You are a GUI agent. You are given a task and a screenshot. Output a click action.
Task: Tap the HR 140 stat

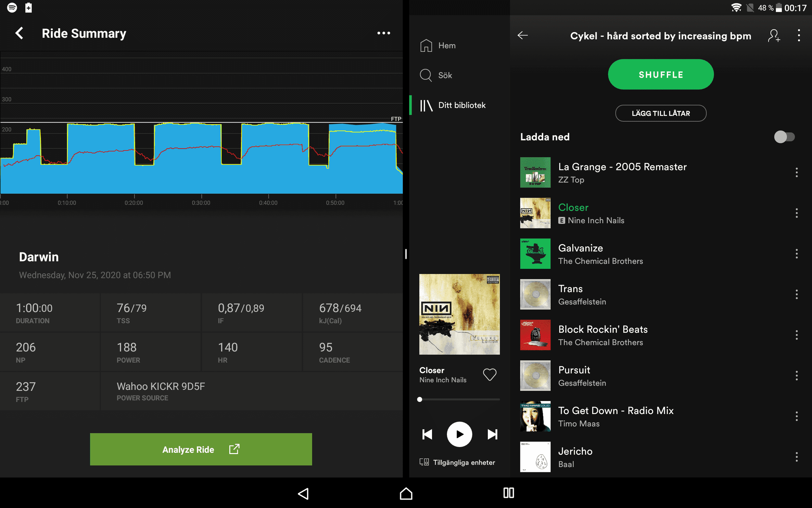252,352
